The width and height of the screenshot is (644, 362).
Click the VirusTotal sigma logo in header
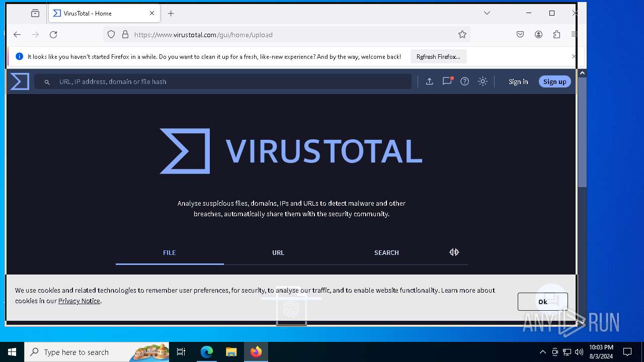[20, 81]
